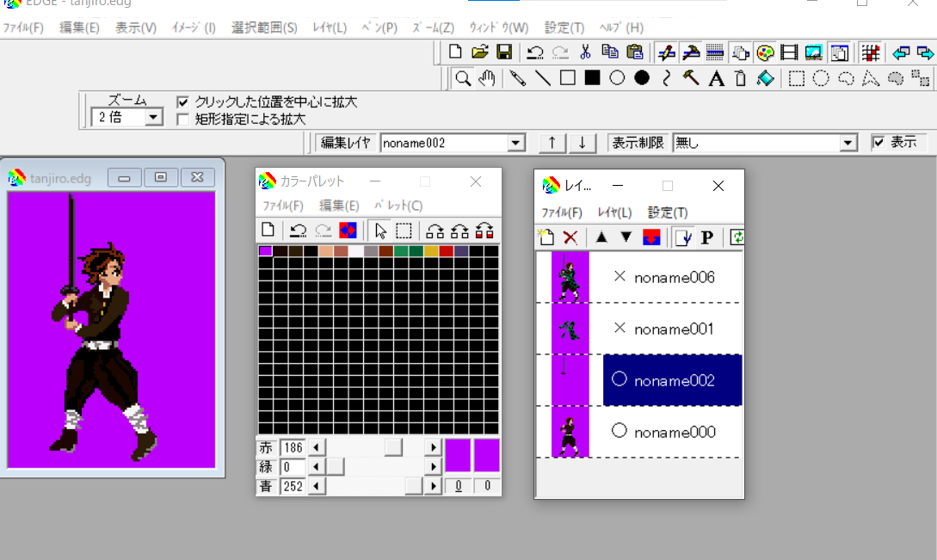Select the paint bucket fill tool

point(766,78)
